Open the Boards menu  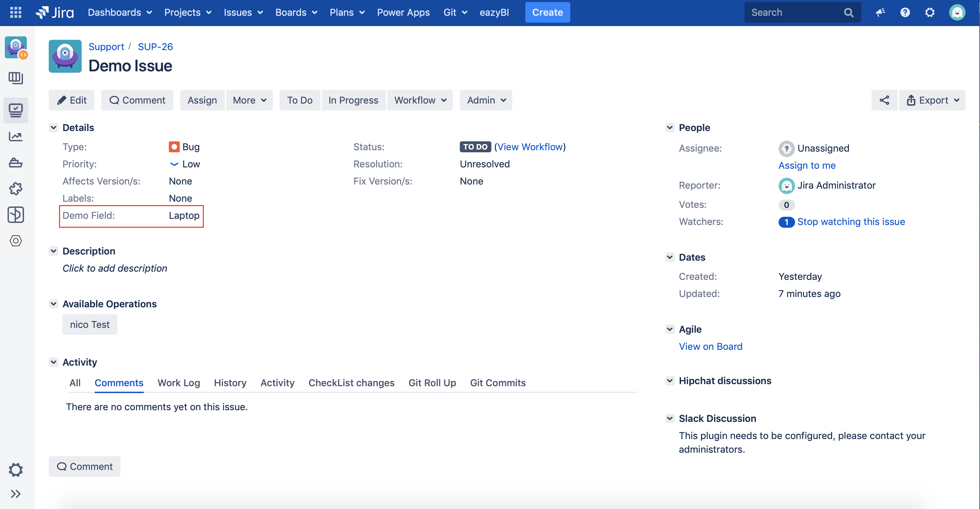click(x=296, y=13)
